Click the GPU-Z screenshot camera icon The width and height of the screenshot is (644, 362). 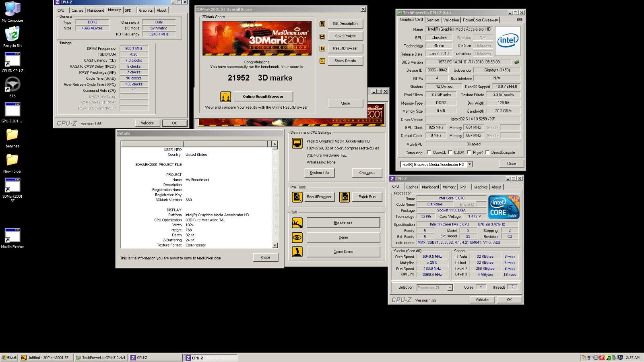(x=520, y=19)
